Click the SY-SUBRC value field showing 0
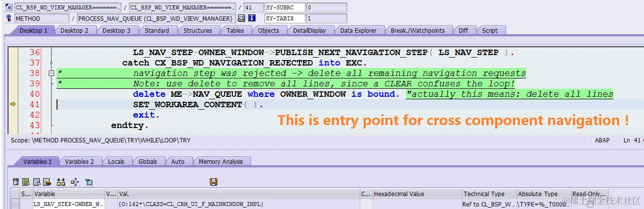Viewport: 644px width, 209px height. coord(325,8)
